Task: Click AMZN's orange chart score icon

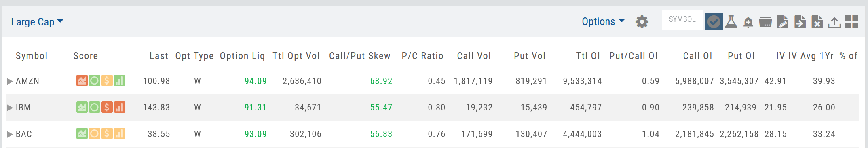Action: click(82, 81)
